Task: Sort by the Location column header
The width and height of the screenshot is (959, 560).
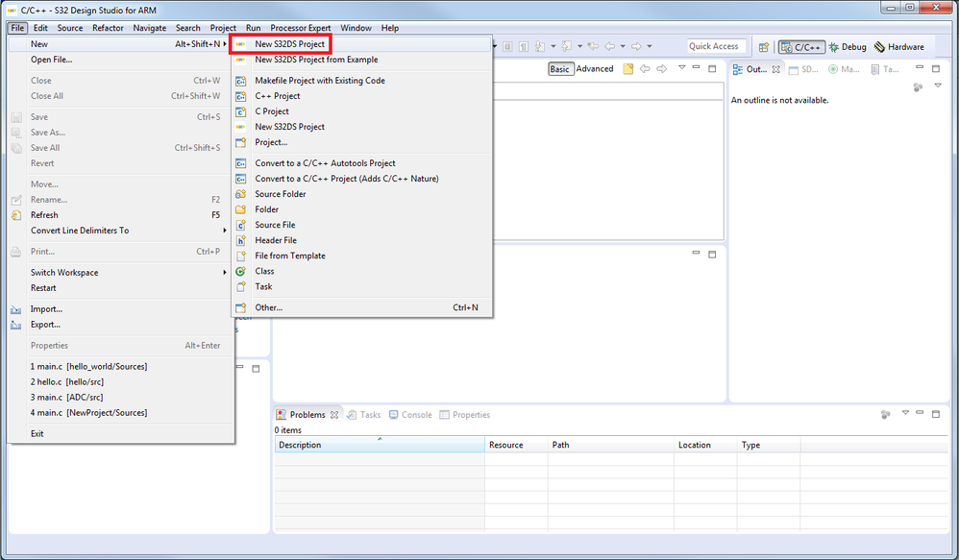Action: pyautogui.click(x=705, y=445)
